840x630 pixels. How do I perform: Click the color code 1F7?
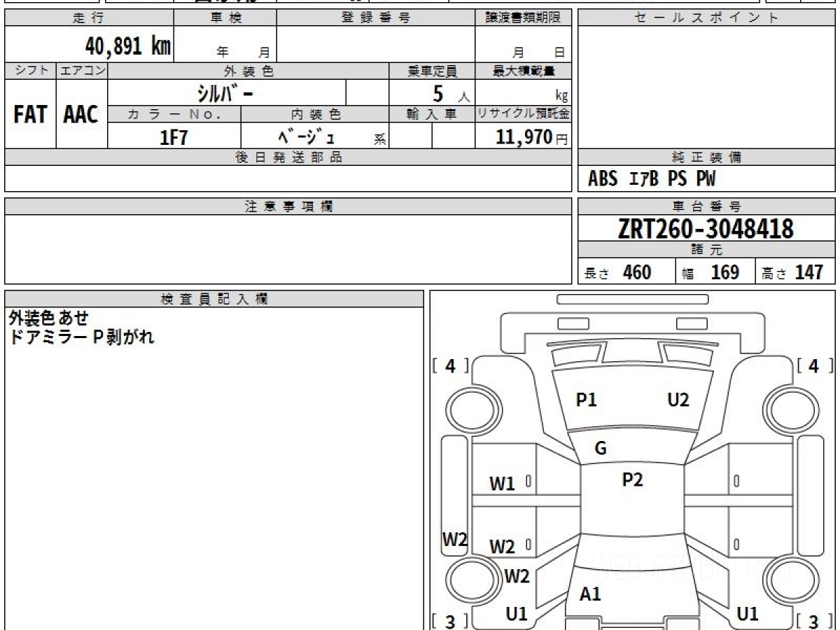coord(174,137)
